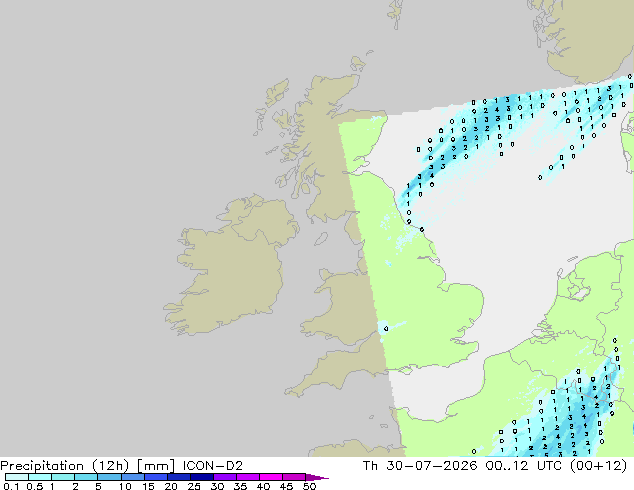The width and height of the screenshot is (634, 490).
Task: Select the 30–35 mm purple legend swatch
Action: (x=224, y=477)
